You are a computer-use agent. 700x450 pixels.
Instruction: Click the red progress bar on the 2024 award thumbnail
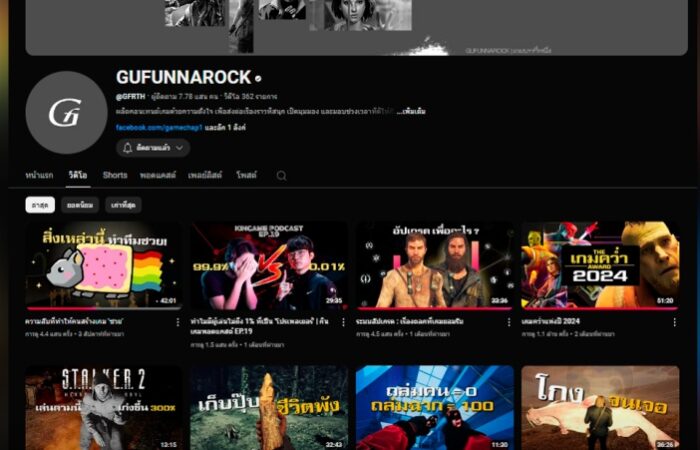pos(600,308)
